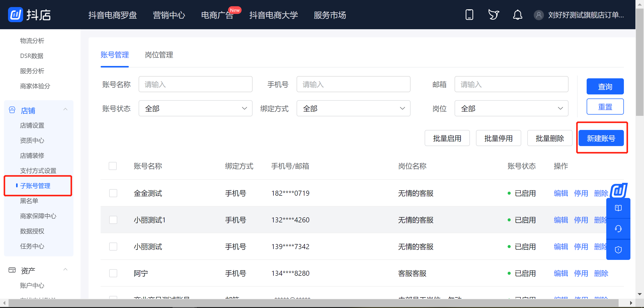Open 支付方式设置 in sidebar

tap(38, 171)
